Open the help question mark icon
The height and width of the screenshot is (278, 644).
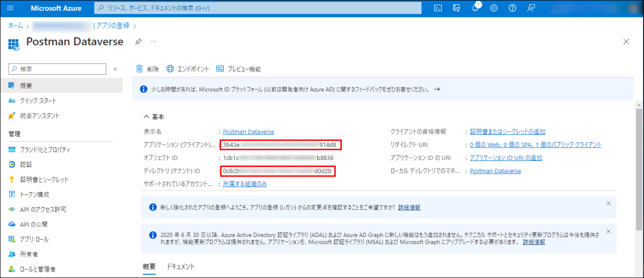(513, 8)
